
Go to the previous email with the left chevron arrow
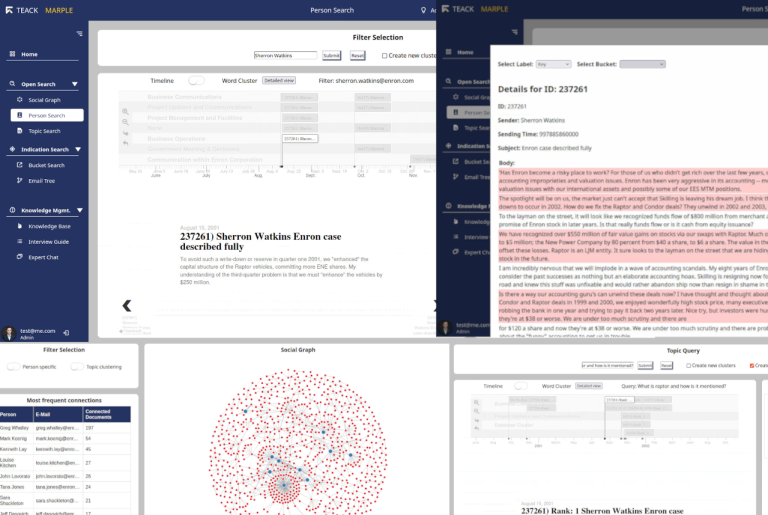tap(127, 306)
